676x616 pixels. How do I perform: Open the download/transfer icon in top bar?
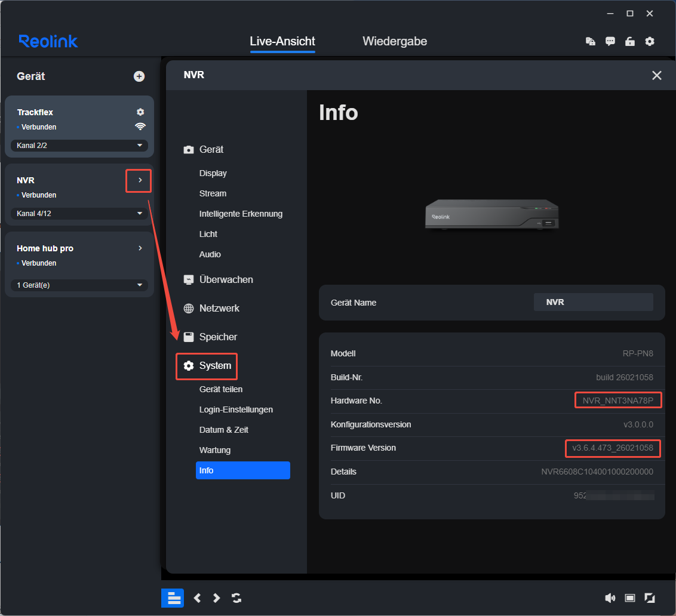click(x=590, y=41)
